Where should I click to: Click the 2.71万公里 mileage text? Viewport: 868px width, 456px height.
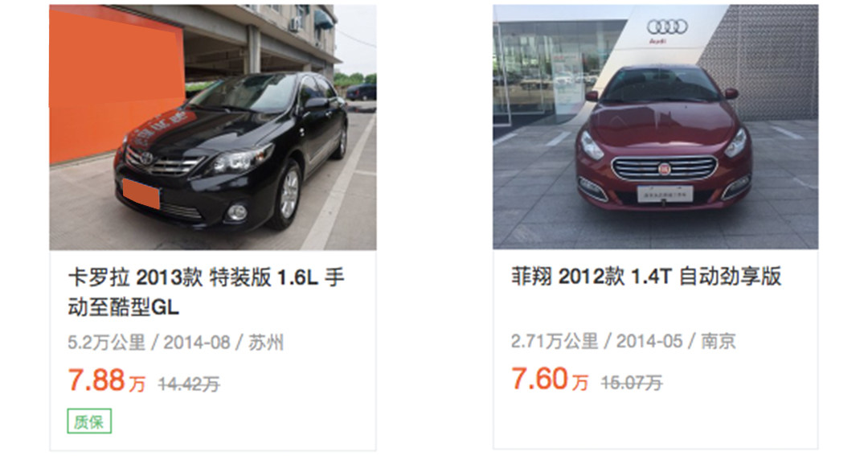(555, 341)
